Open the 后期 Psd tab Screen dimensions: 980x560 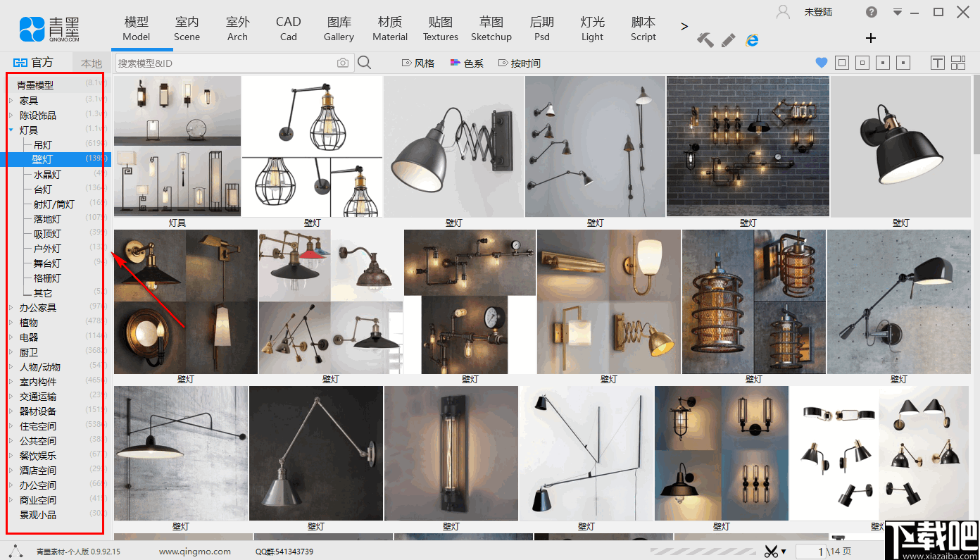(x=542, y=29)
